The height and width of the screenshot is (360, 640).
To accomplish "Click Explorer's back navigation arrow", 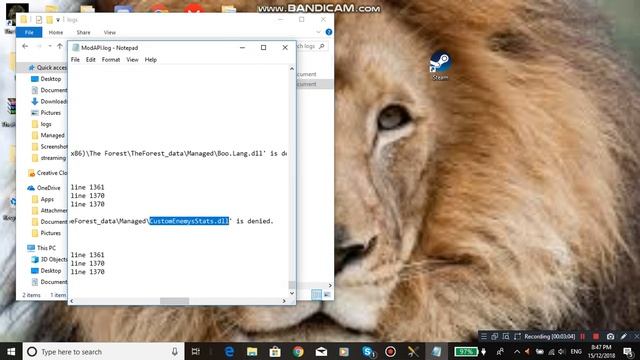I will click(25, 46).
